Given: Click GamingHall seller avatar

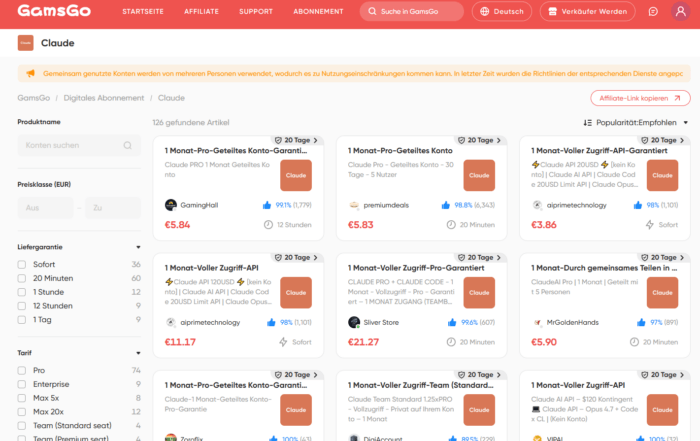Looking at the screenshot, I should click(x=171, y=205).
